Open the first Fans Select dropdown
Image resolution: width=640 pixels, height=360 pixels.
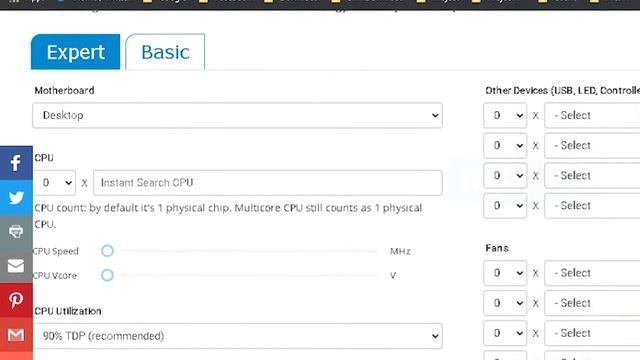pos(592,273)
